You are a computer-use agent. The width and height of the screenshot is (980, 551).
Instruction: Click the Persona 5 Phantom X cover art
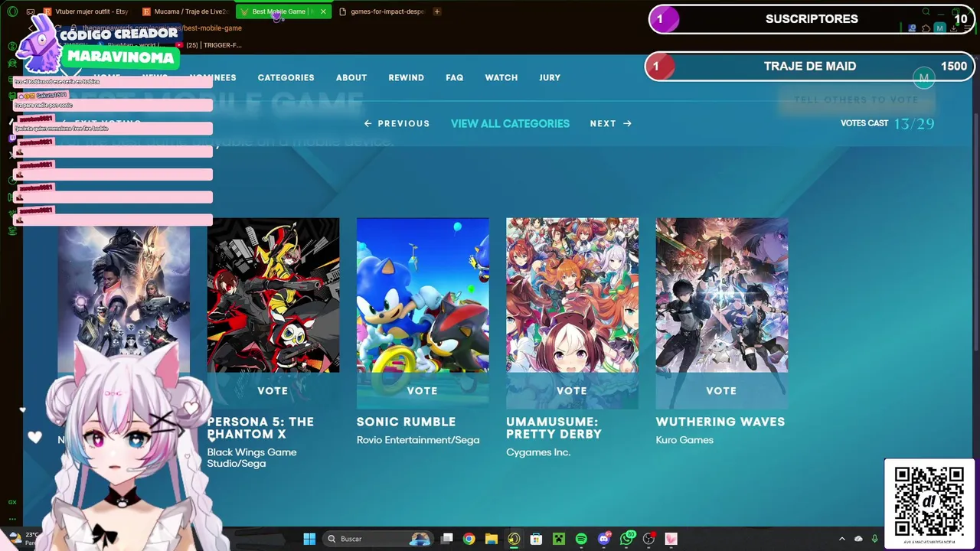(273, 295)
